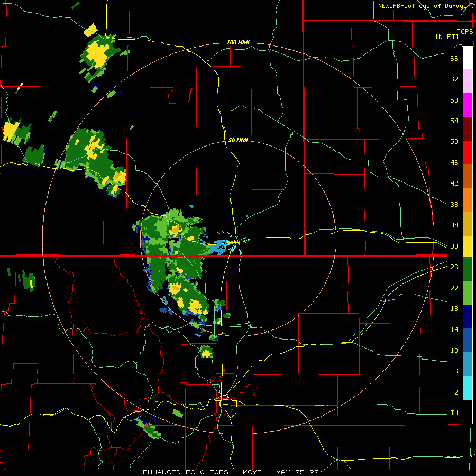This screenshot has width=476, height=476.
Task: Click the 58 legend value label
Action: click(x=454, y=100)
